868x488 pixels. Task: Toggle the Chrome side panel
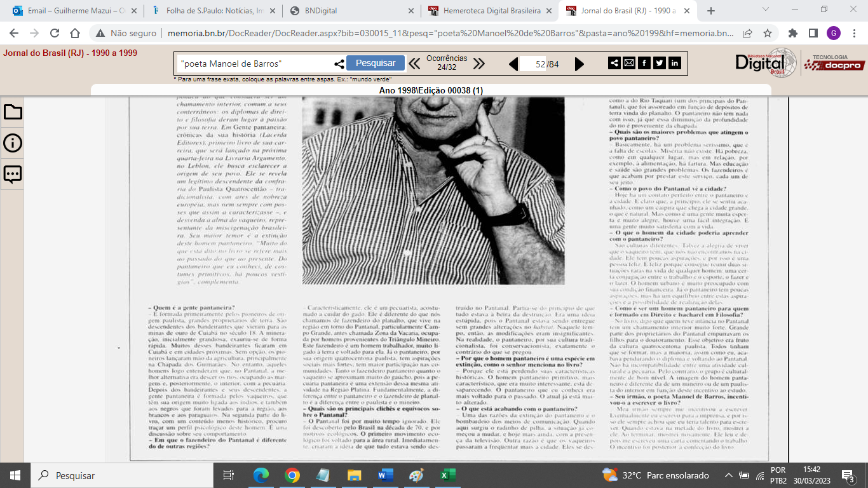coord(813,34)
